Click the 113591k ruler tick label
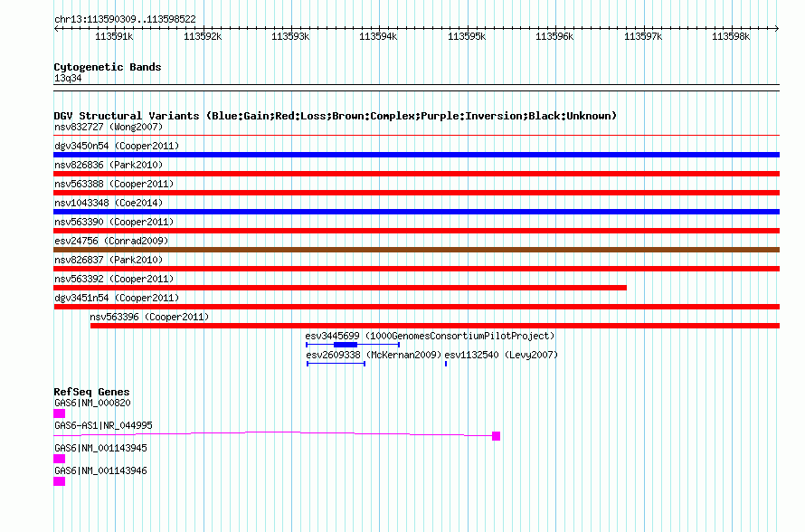The height and width of the screenshot is (532, 805). [114, 36]
